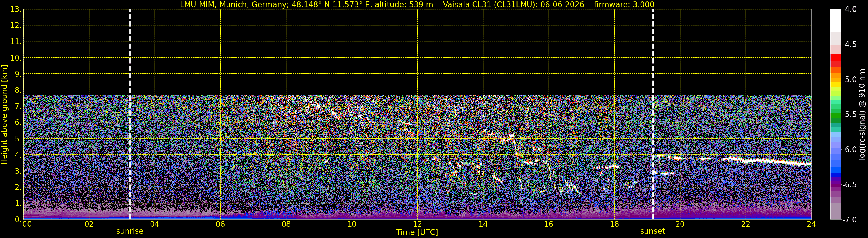Click the 5 km height tick label

(x=18, y=139)
